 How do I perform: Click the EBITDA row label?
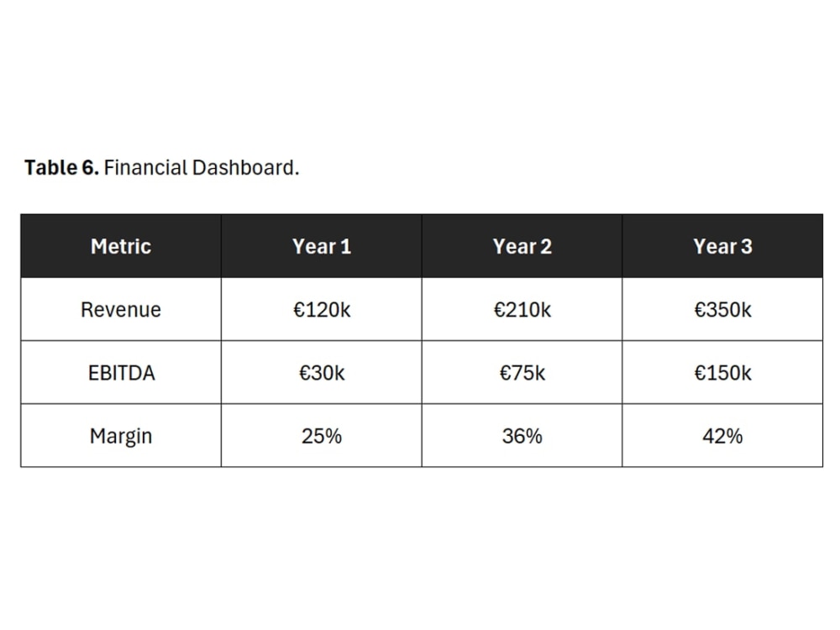pyautogui.click(x=121, y=373)
